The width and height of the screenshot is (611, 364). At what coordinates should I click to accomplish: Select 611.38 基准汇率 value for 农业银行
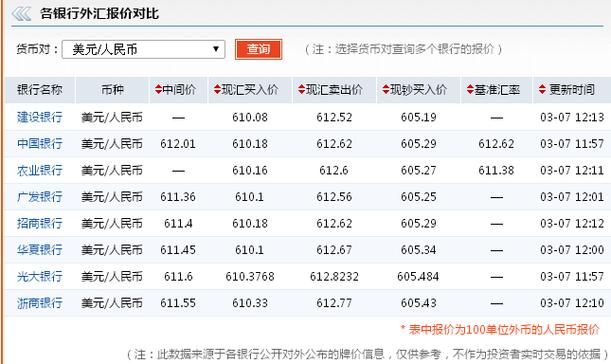click(496, 170)
